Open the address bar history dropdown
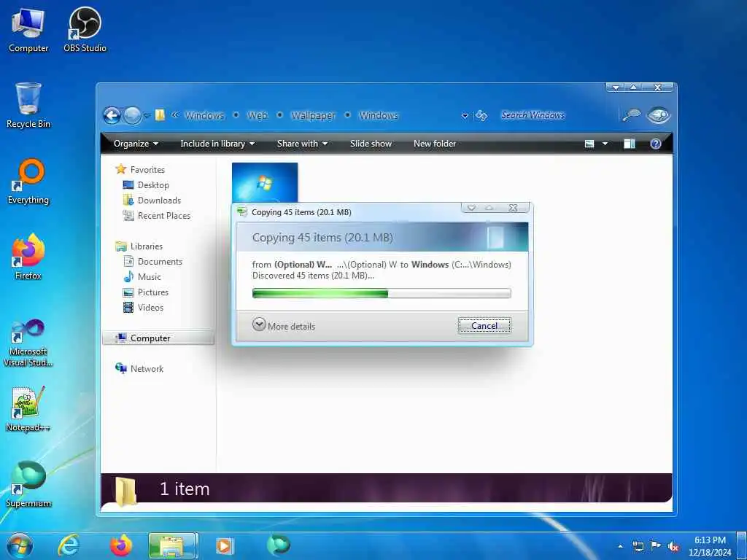The image size is (747, 560). click(465, 116)
